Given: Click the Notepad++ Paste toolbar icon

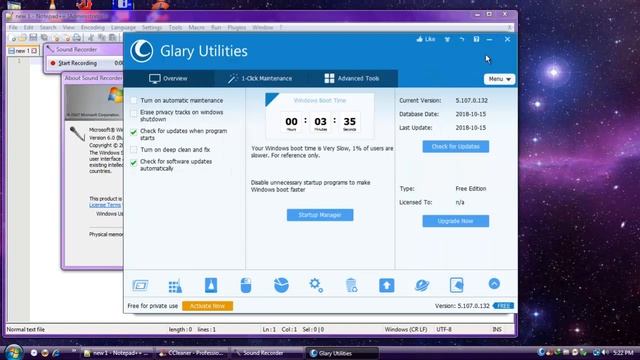Looking at the screenshot, I should click(x=112, y=38).
